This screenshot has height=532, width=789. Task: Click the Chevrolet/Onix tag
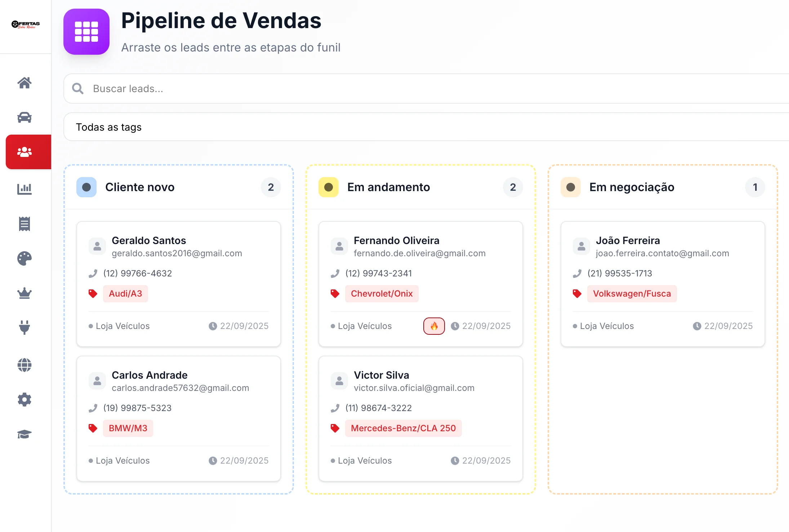(x=382, y=294)
